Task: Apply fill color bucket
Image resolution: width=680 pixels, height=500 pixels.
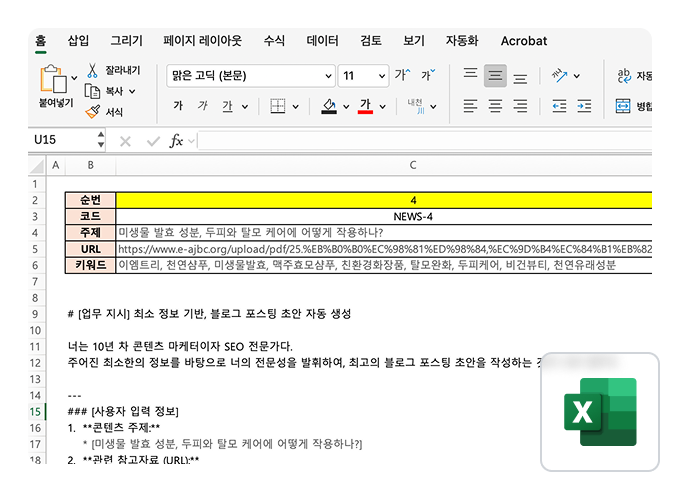Action: [329, 106]
